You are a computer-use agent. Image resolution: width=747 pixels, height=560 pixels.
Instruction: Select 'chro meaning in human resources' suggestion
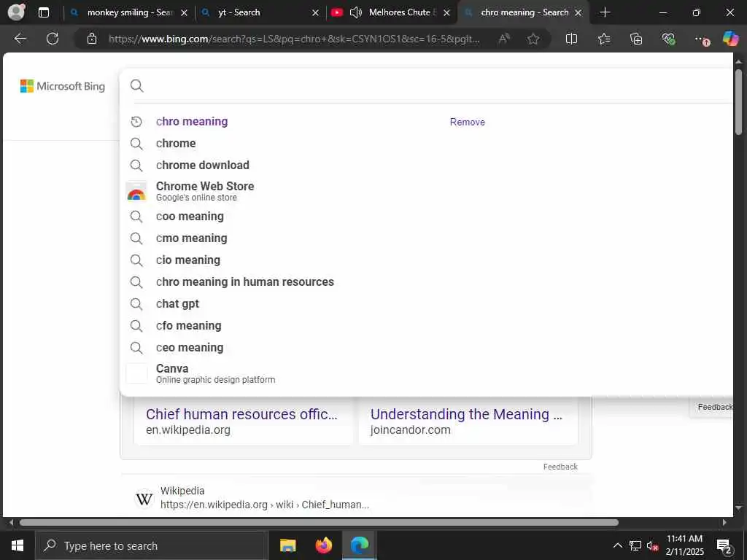click(245, 282)
